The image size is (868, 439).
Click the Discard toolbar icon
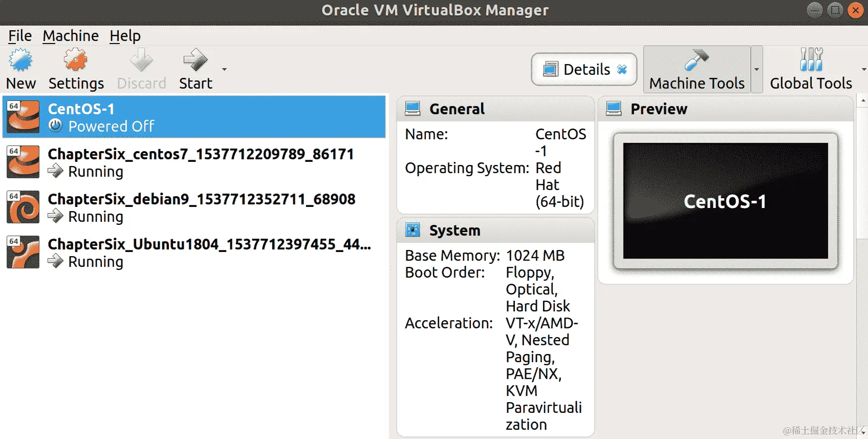[x=141, y=60]
